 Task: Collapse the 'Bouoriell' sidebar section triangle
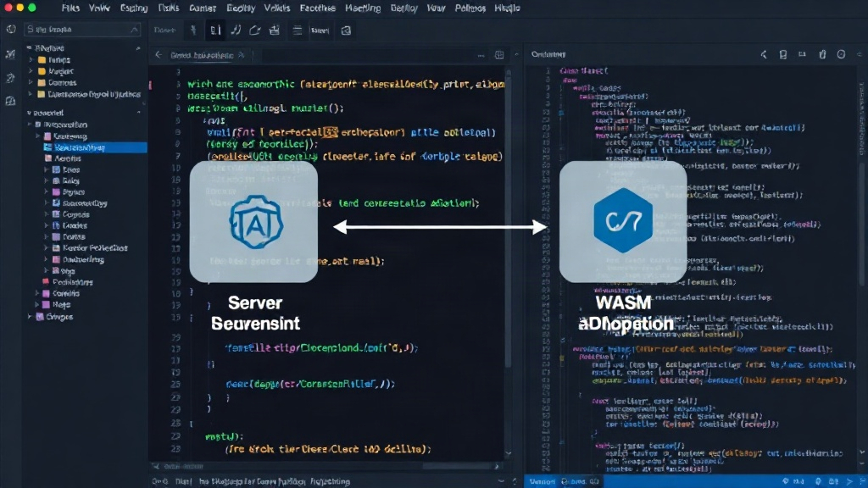29,113
